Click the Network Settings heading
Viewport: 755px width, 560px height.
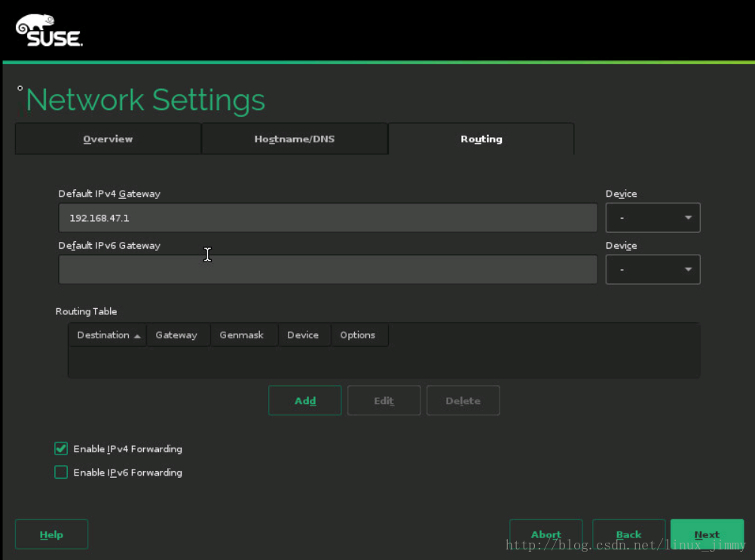point(145,100)
